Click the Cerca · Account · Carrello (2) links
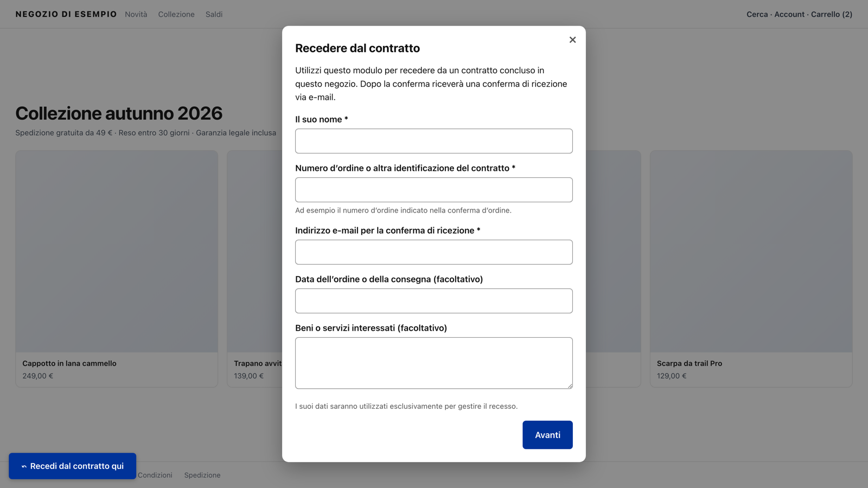868x488 pixels. (x=799, y=14)
